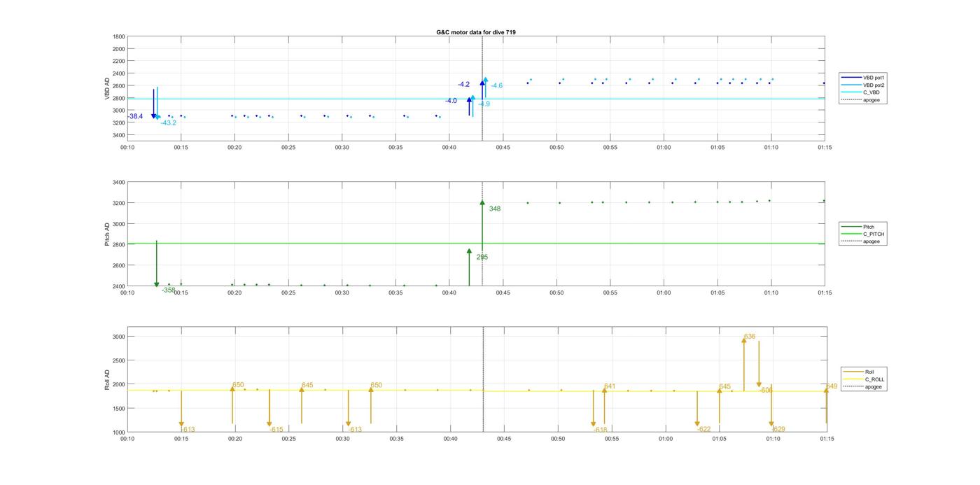The height and width of the screenshot is (485, 980).
Task: Click the '295' pitch data label
Action: coord(482,257)
